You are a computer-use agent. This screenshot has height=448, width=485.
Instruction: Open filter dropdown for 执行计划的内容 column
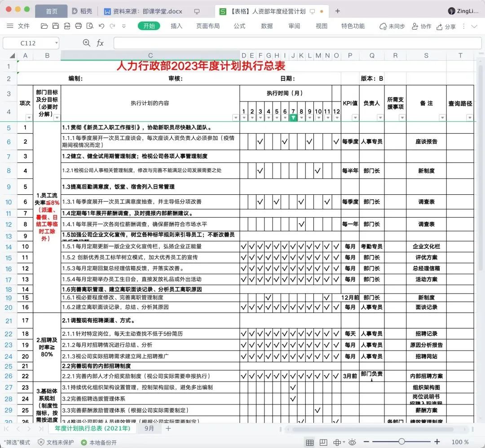pyautogui.click(x=236, y=118)
